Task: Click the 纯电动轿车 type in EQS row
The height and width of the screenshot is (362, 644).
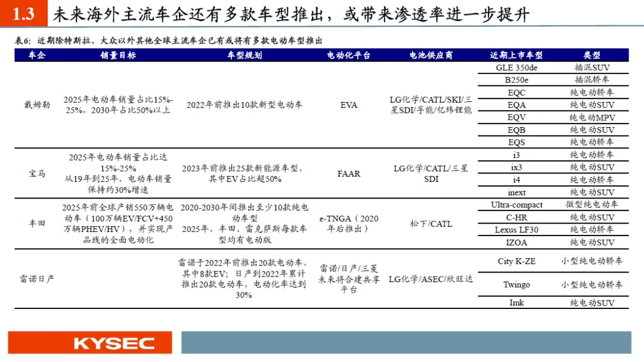Action: click(592, 142)
